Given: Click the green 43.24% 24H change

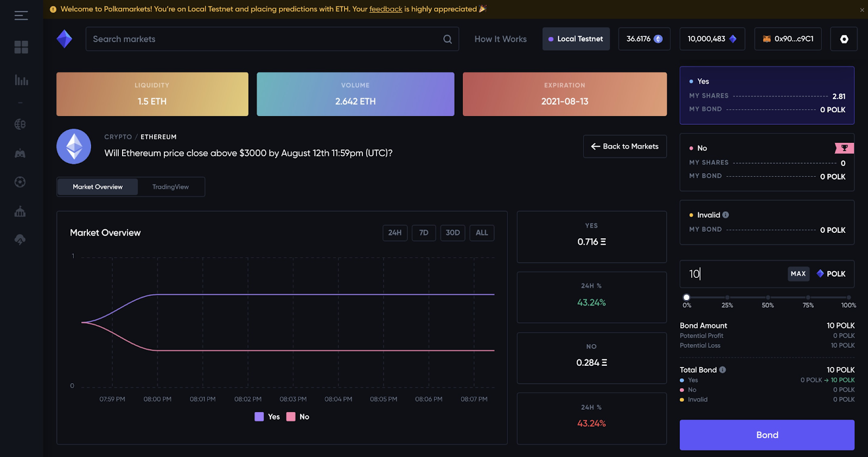Looking at the screenshot, I should point(591,302).
